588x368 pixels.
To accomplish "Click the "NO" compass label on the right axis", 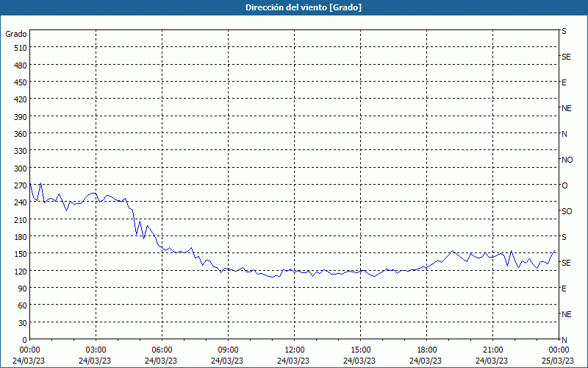I will coord(567,160).
